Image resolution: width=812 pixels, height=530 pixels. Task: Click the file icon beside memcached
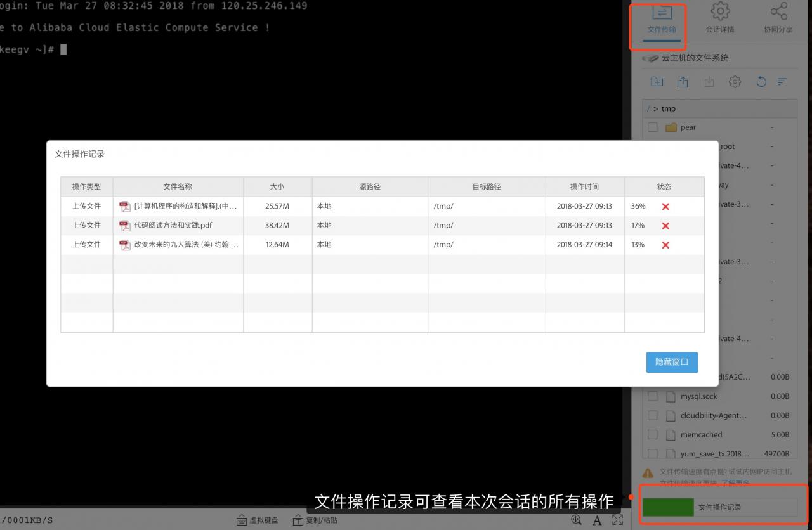(671, 435)
